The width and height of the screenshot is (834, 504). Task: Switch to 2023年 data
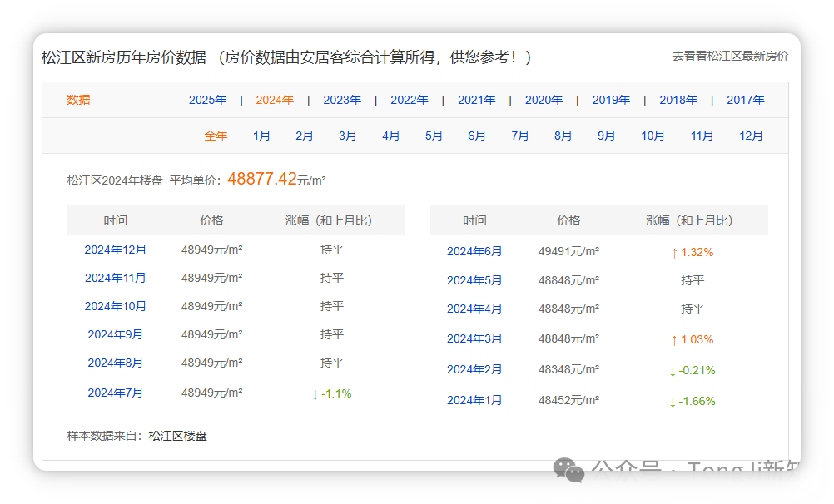tap(342, 100)
